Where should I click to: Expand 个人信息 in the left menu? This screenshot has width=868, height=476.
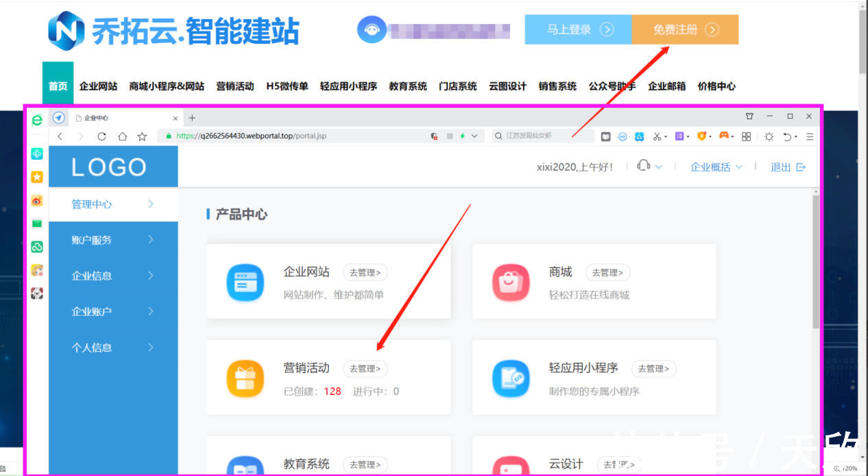(x=113, y=347)
